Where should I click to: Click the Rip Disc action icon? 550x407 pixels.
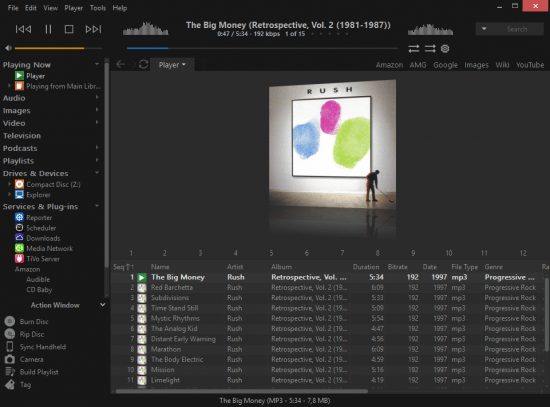click(x=10, y=334)
